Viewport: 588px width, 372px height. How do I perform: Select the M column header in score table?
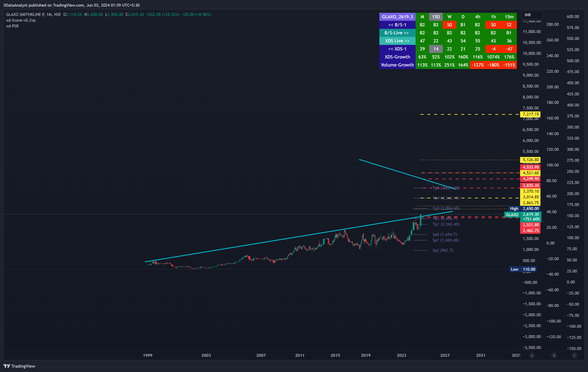click(x=422, y=17)
